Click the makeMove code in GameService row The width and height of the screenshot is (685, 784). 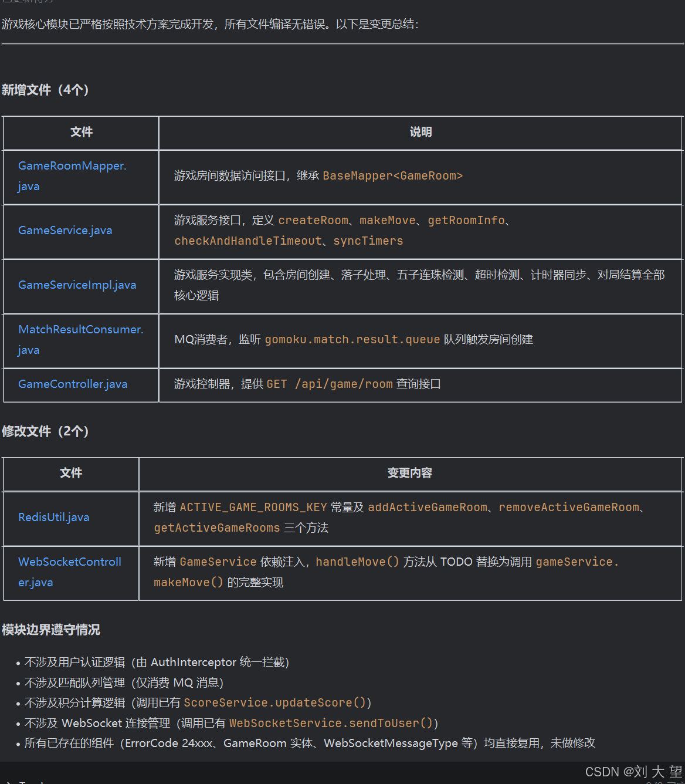coord(388,221)
